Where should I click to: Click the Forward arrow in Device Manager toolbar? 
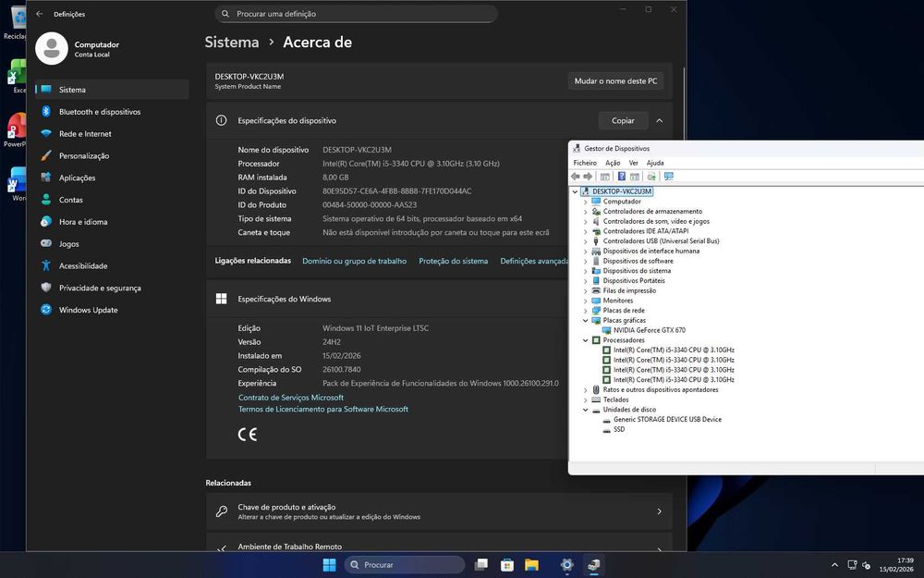tap(588, 177)
